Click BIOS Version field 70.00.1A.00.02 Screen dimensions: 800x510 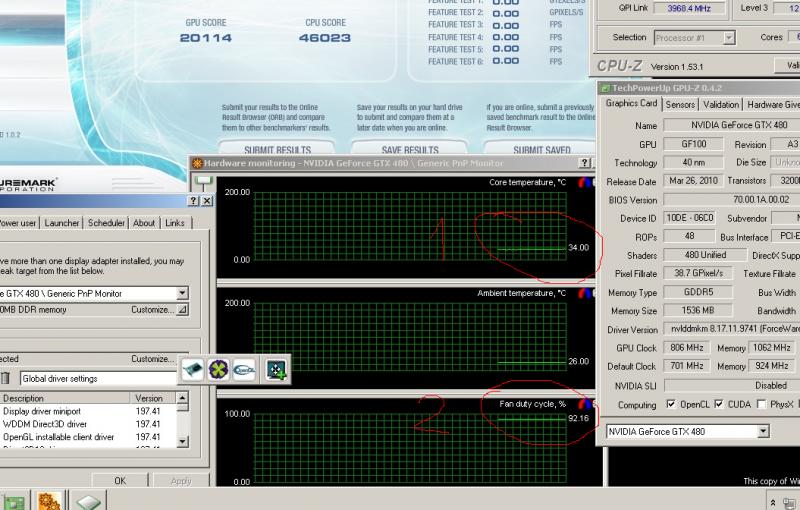pos(732,199)
